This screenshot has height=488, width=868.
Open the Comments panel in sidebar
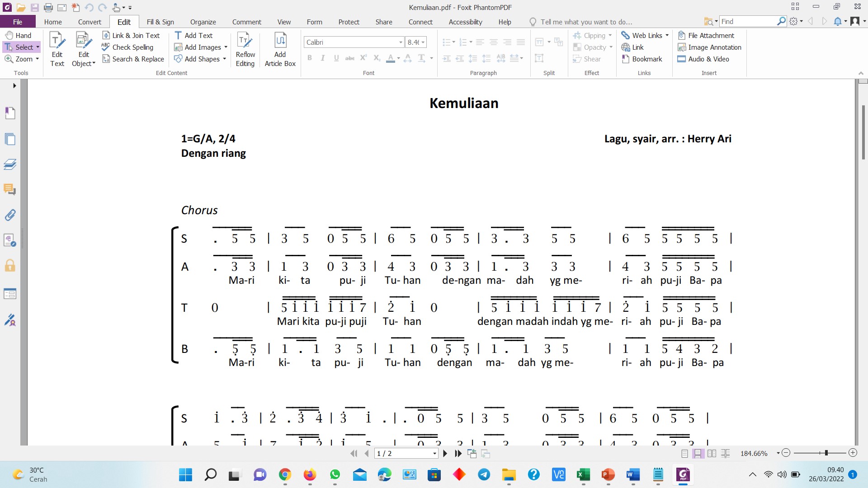(10, 189)
